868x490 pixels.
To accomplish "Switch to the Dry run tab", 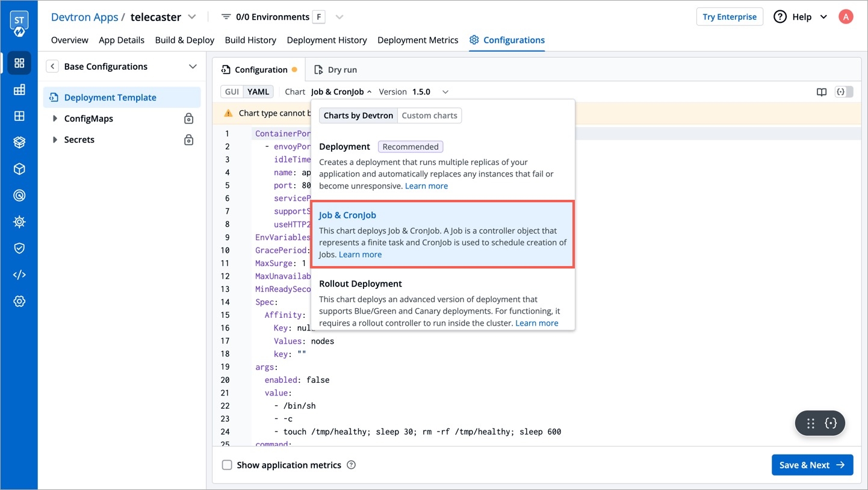I will pyautogui.click(x=335, y=70).
